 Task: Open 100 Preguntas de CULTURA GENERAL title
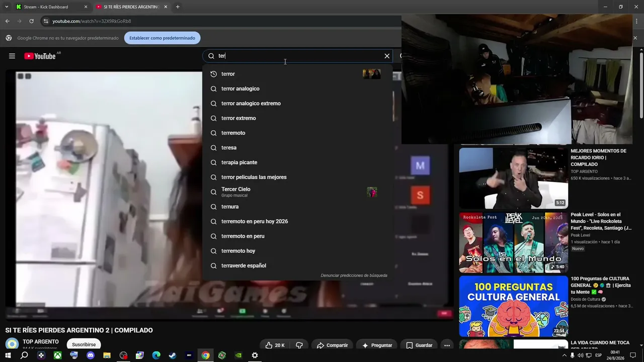click(601, 285)
